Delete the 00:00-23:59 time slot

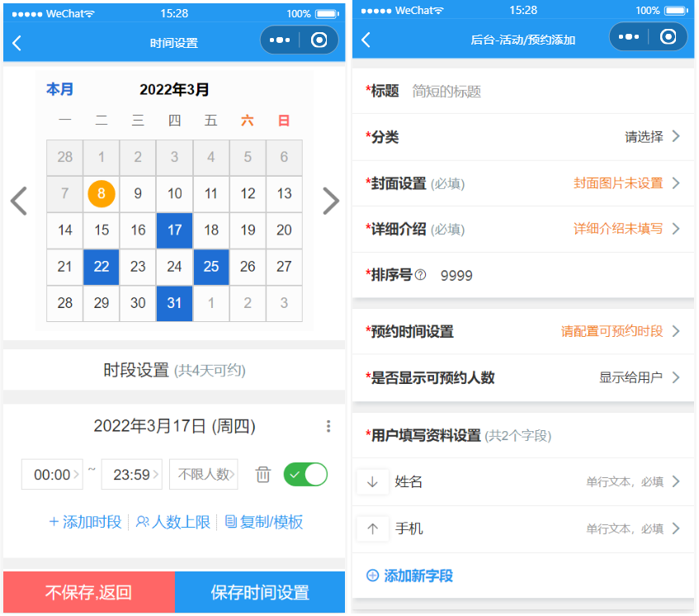click(x=263, y=475)
